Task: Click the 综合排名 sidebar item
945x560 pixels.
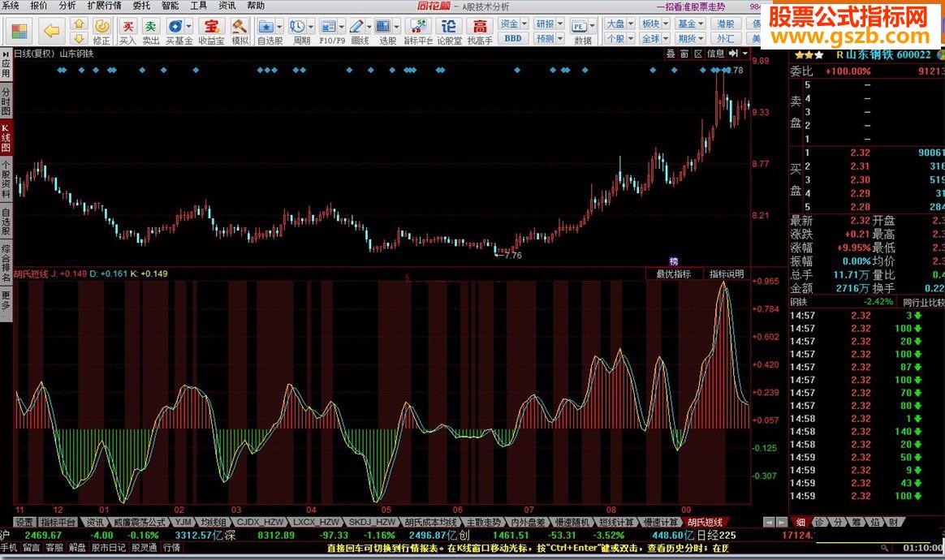Action: point(6,263)
